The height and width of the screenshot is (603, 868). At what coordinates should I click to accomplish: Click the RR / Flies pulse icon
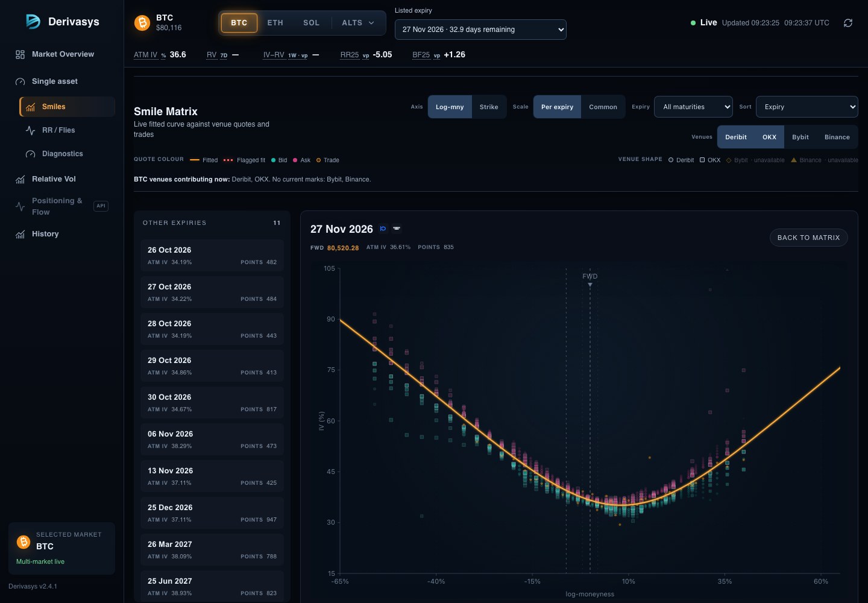coord(31,130)
